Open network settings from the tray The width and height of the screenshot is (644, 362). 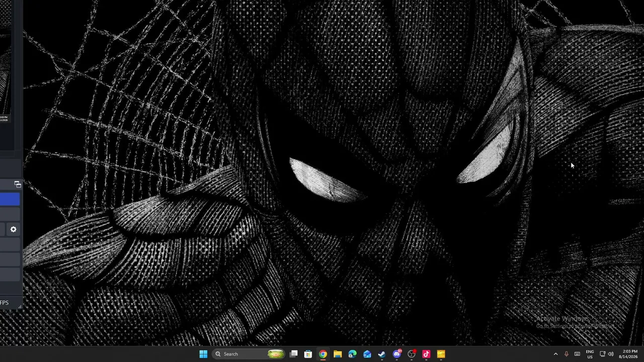point(602,354)
